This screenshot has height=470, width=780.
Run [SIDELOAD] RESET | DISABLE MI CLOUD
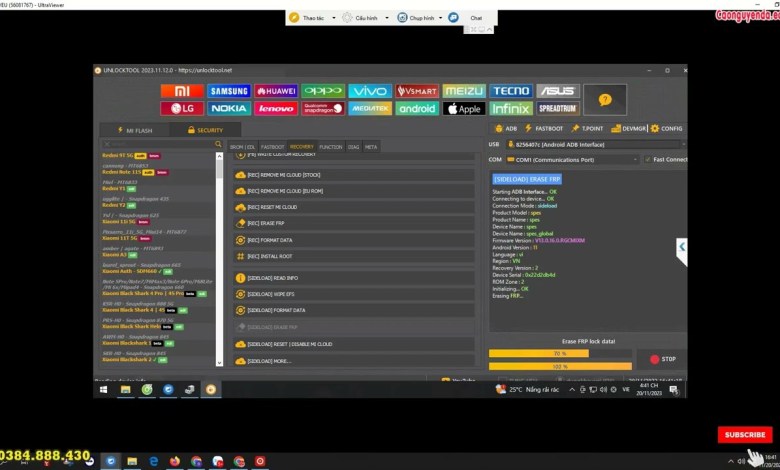click(x=354, y=344)
